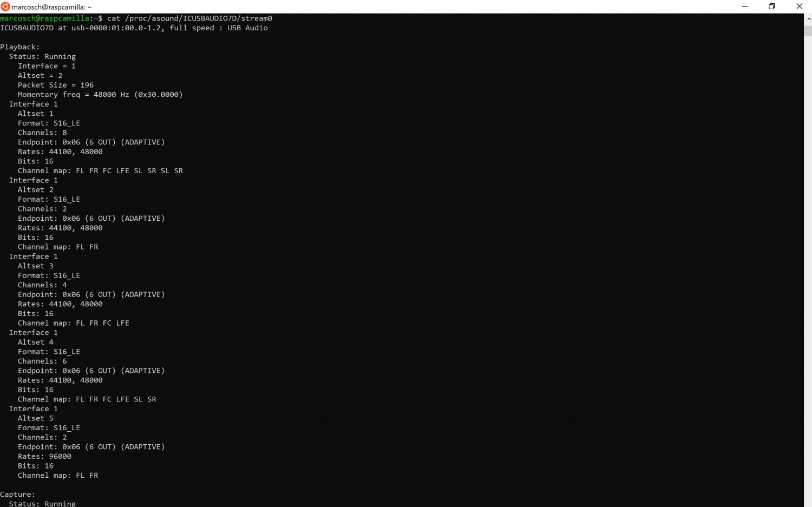This screenshot has width=812, height=507.
Task: Click the line 'Packet Size = 196'
Action: pyautogui.click(x=56, y=85)
